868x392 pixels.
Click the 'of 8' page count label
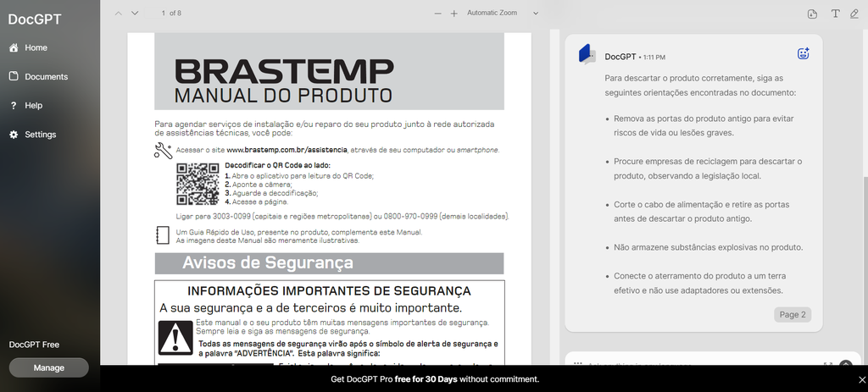(x=175, y=13)
